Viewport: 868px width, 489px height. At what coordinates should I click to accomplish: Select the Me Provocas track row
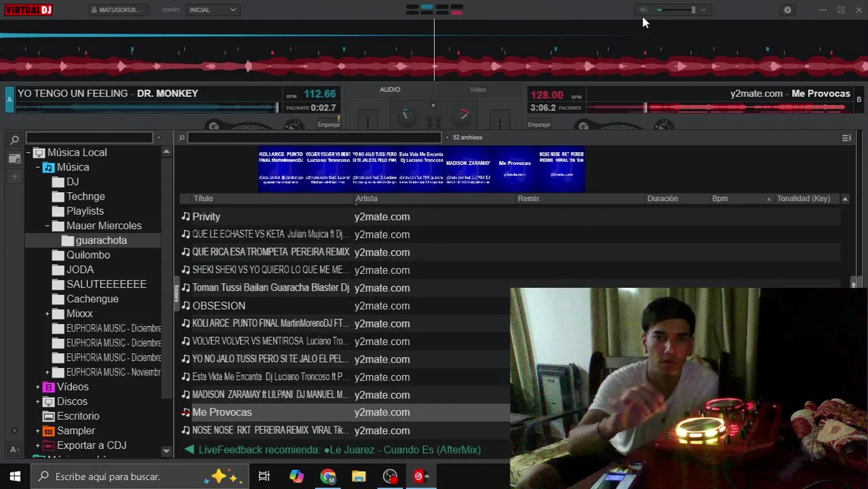(344, 412)
